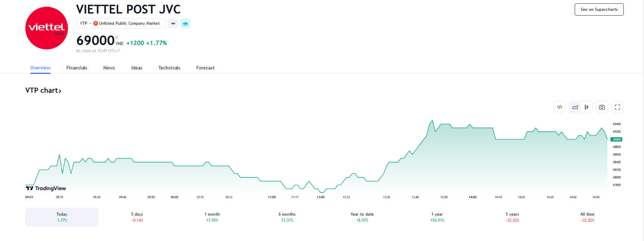Click the 69000 current price label on axis
Viewport: 644px width, 241px height.
[616, 139]
